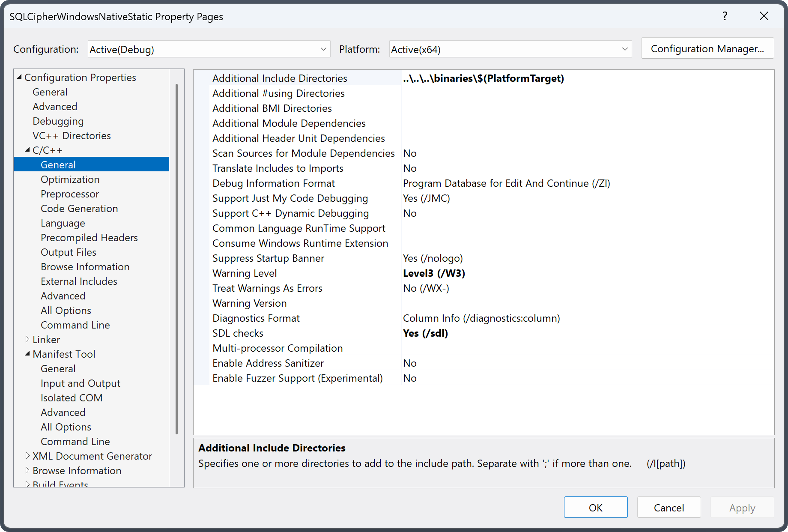The image size is (788, 532).
Task: Select Advanced under Configuration Properties
Action: pos(55,107)
